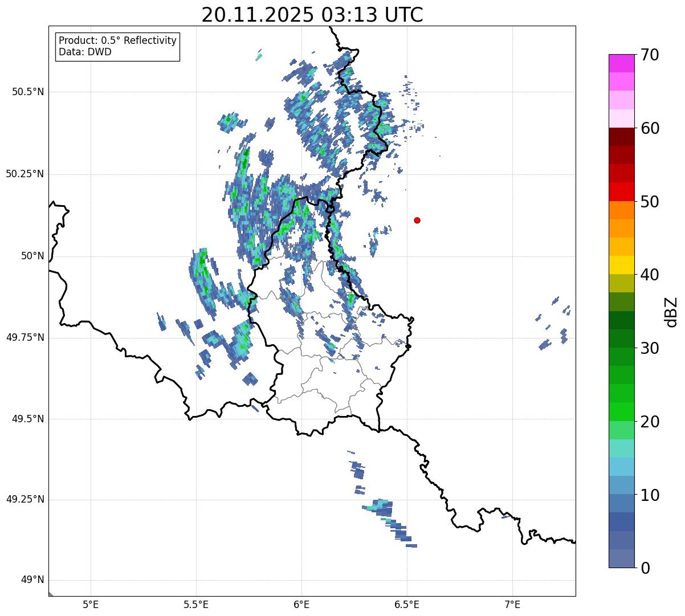
Task: Click the Data: DWD label
Action: coord(85,52)
